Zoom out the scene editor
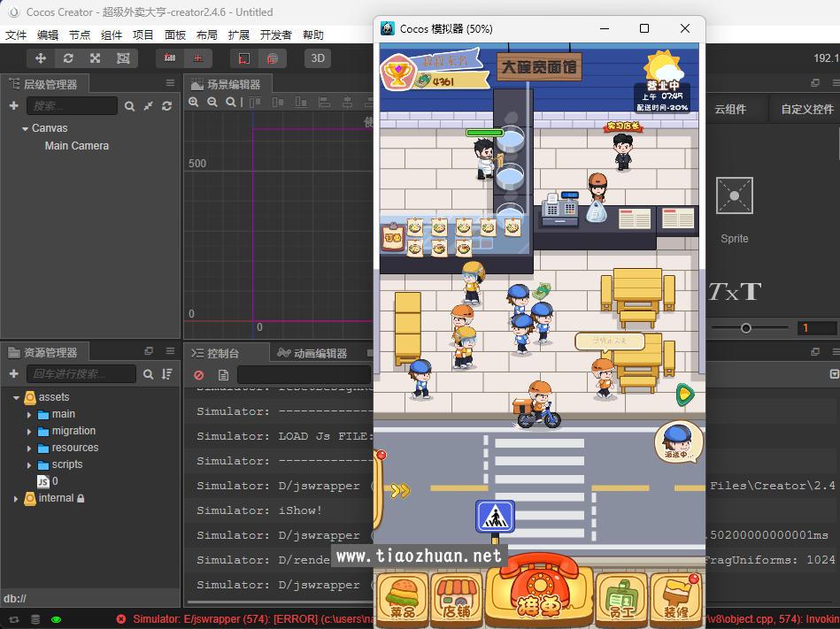Viewport: 840px width, 629px height. (x=212, y=102)
